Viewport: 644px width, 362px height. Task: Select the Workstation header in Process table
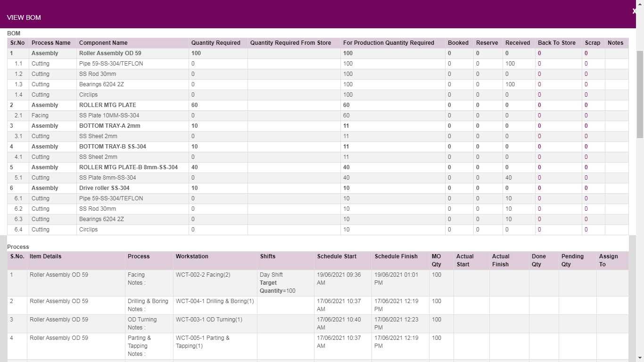[x=192, y=256]
